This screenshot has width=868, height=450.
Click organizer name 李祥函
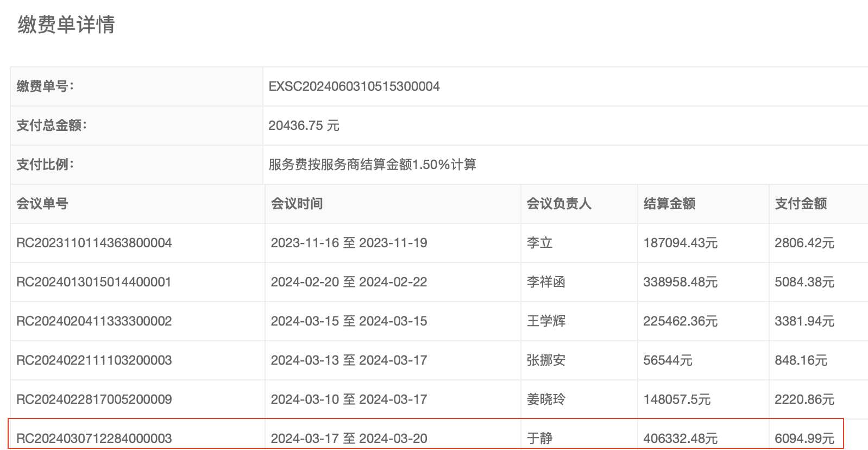546,282
